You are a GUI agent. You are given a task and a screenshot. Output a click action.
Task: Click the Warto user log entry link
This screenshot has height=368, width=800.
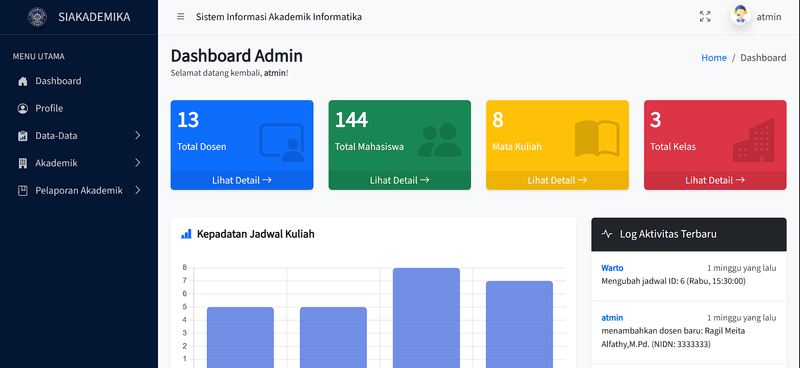[x=612, y=268]
